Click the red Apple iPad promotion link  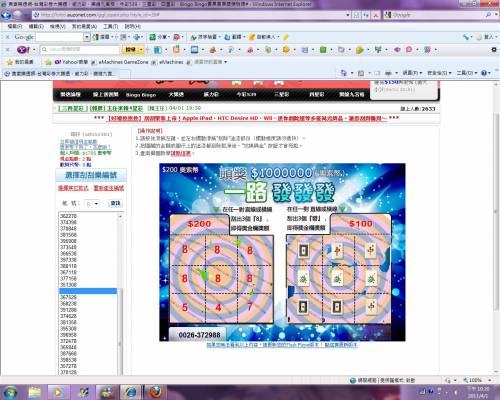pos(247,118)
